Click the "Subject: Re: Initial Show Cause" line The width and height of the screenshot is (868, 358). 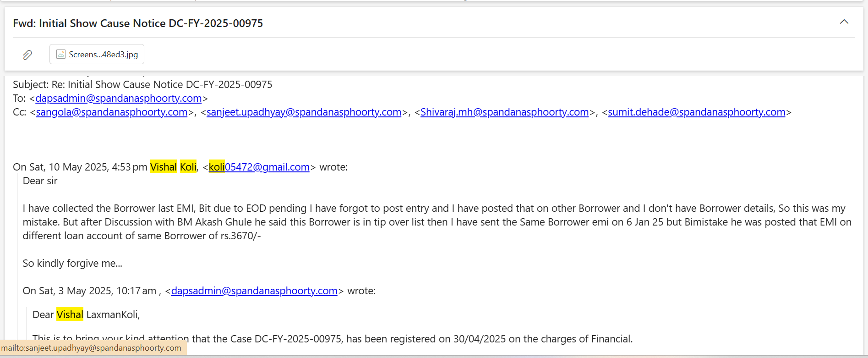pos(142,84)
